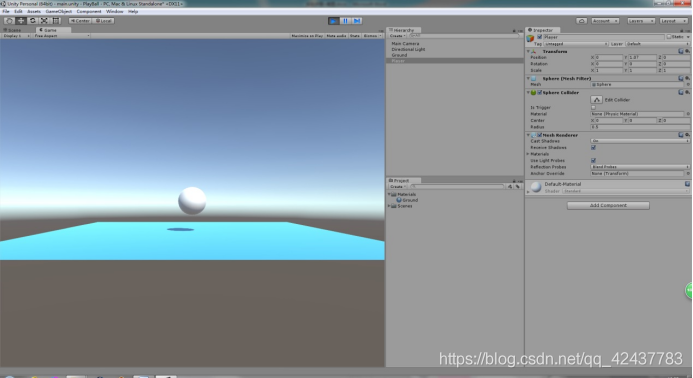Open the GameObject menu
Screen dimensions: 693x378
(x=58, y=11)
